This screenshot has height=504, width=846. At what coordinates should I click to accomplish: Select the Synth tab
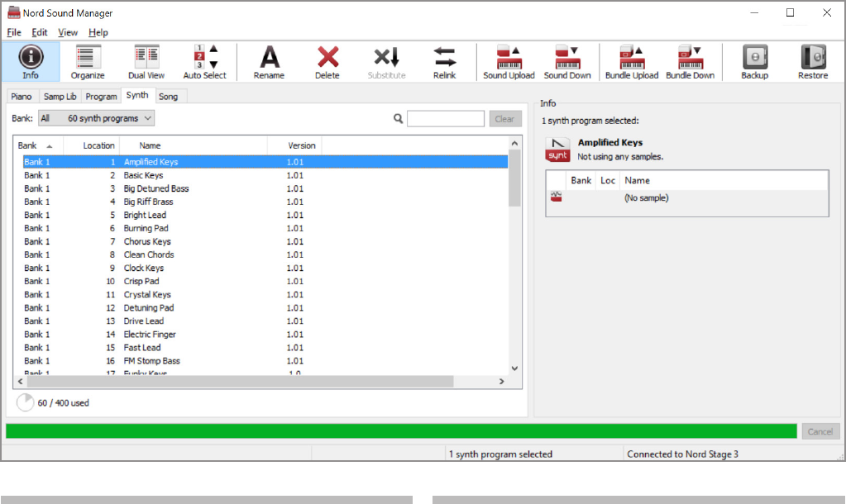(137, 95)
